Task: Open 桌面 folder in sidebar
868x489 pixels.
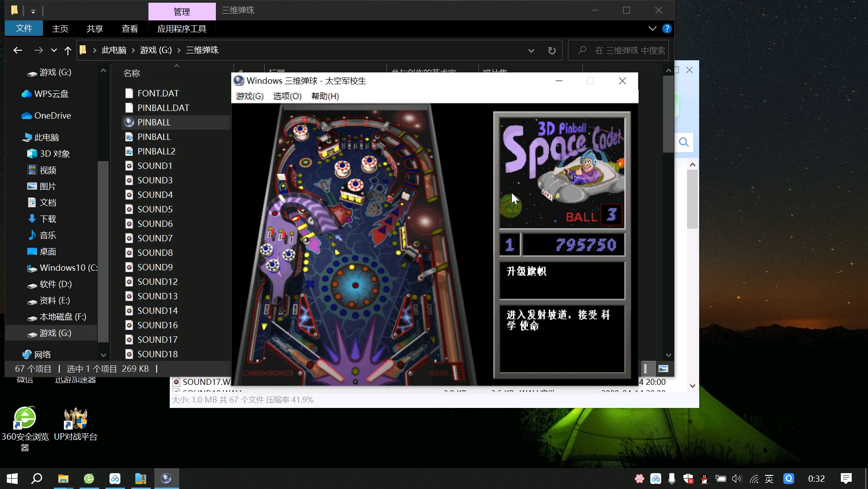Action: 42,251
